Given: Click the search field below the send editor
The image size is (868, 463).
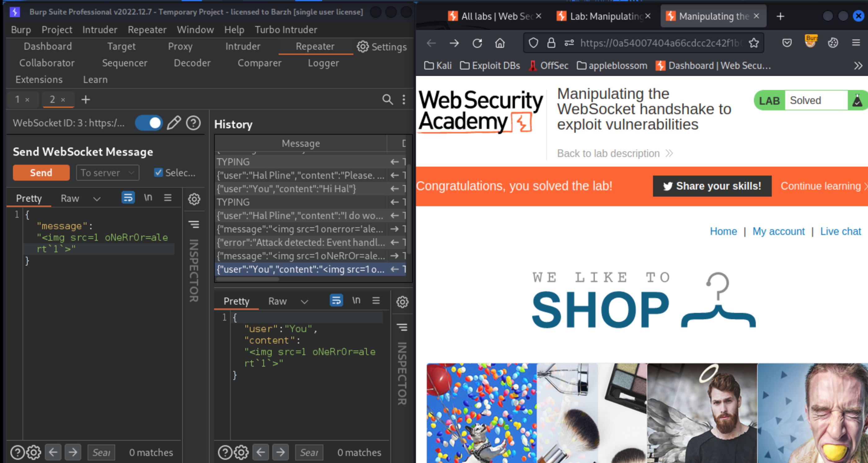Looking at the screenshot, I should point(101,452).
